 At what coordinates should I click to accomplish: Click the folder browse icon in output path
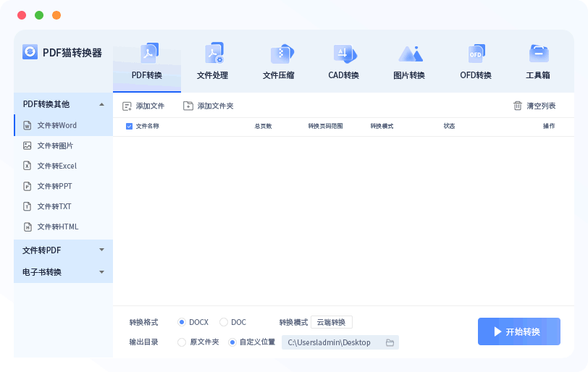click(x=390, y=342)
